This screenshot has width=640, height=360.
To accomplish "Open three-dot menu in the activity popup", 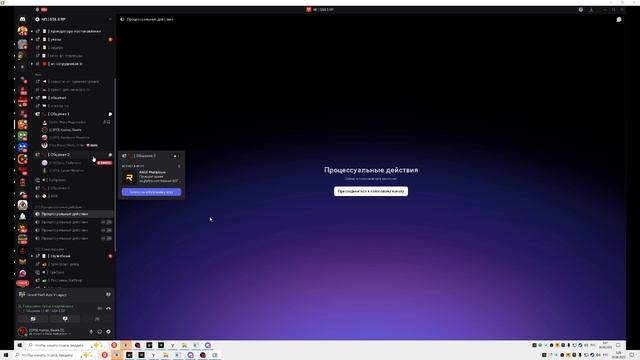I will [x=179, y=166].
